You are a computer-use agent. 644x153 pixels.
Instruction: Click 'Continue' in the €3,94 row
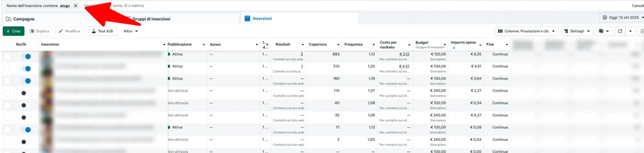500,79
